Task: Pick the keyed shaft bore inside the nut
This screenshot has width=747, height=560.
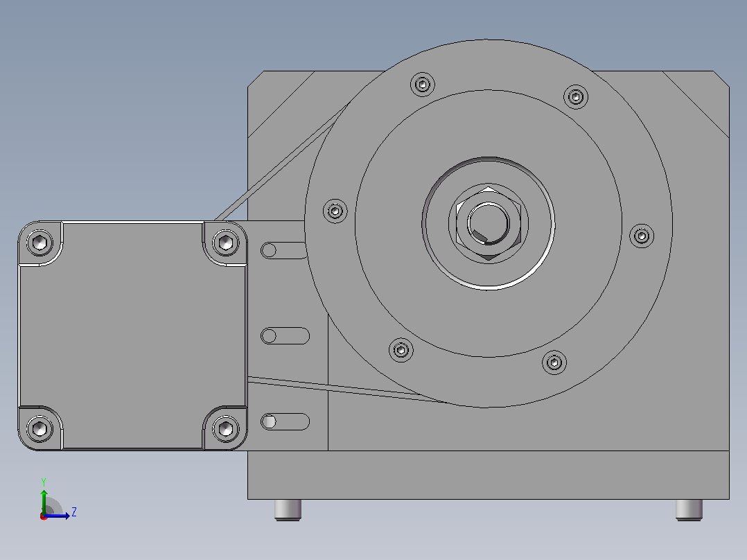Action: point(489,223)
